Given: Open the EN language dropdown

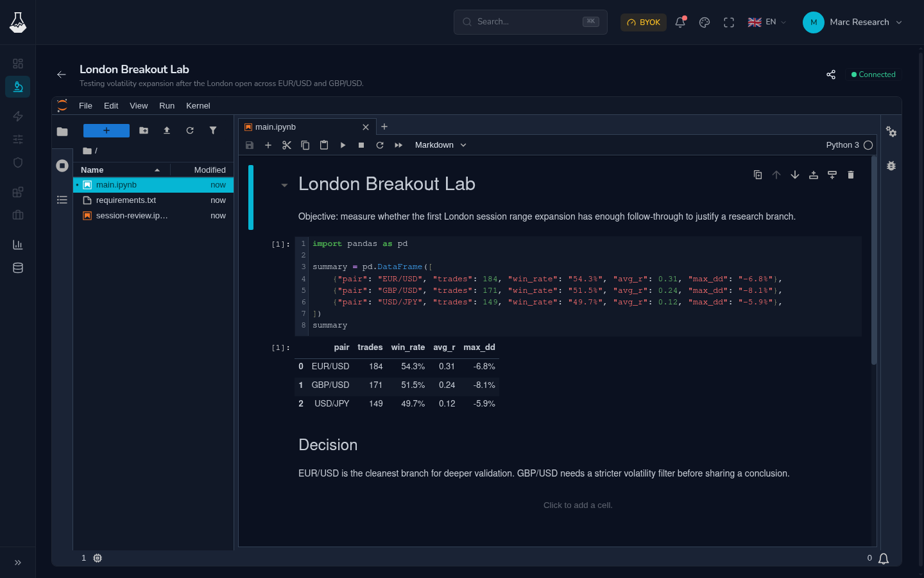Looking at the screenshot, I should 767,22.
